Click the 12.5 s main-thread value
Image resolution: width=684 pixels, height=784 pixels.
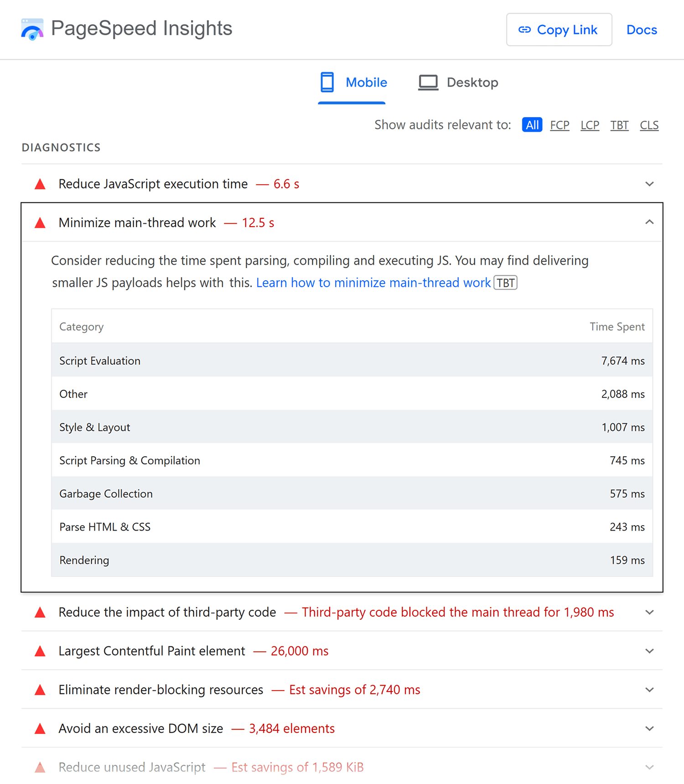[258, 223]
